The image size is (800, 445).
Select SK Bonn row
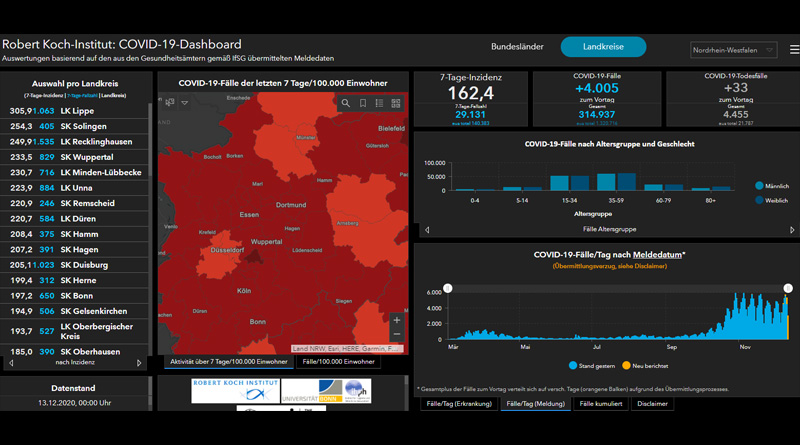click(74, 295)
